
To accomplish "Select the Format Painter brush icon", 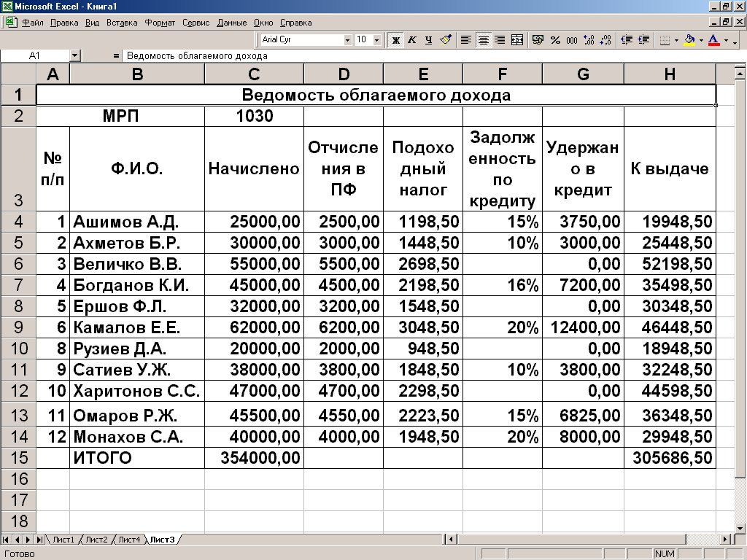I will (x=446, y=40).
